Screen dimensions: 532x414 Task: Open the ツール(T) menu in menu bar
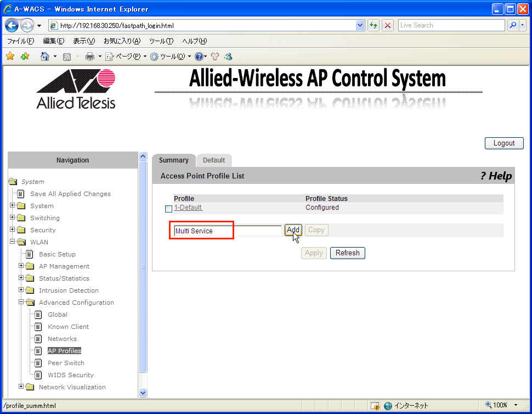(161, 41)
